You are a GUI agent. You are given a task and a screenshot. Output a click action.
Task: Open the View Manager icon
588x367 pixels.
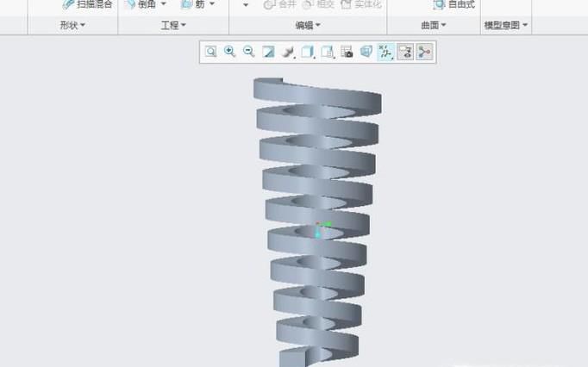coord(347,52)
